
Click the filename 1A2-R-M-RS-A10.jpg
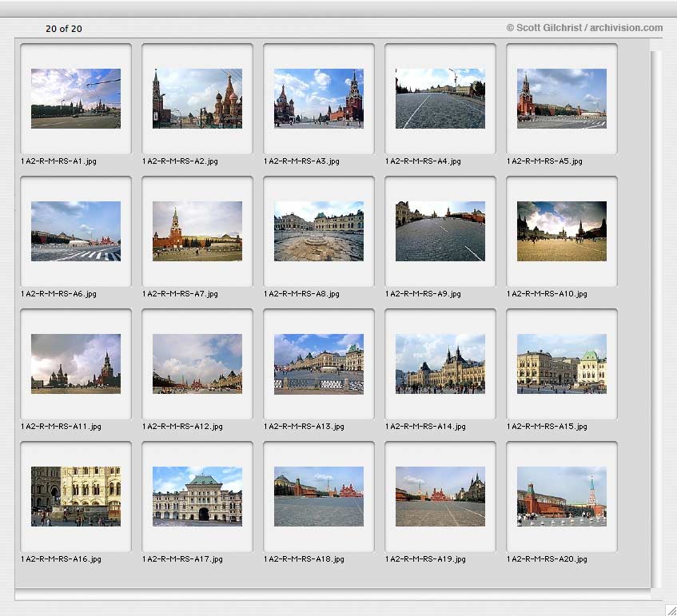547,293
